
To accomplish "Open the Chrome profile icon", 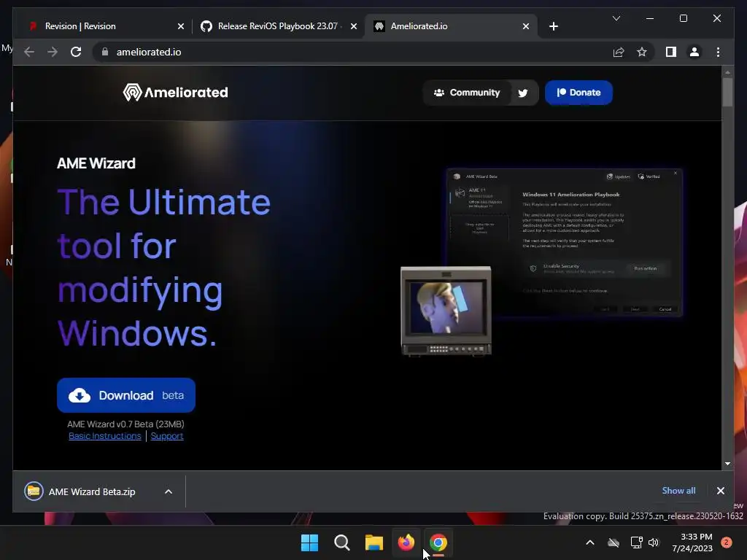I will coord(694,52).
